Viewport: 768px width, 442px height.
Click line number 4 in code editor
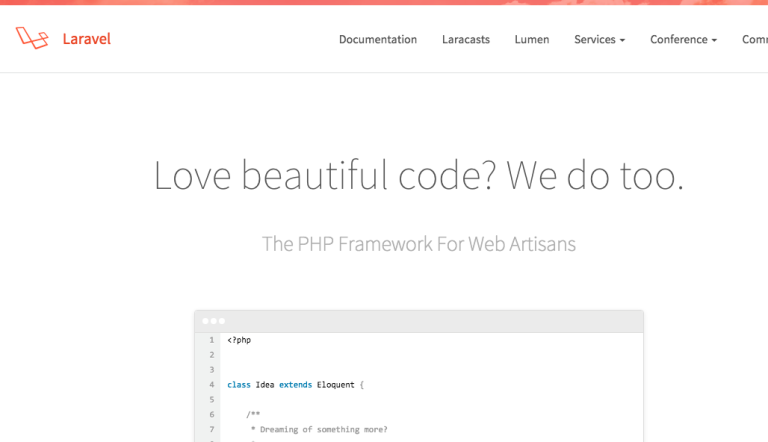tap(212, 385)
